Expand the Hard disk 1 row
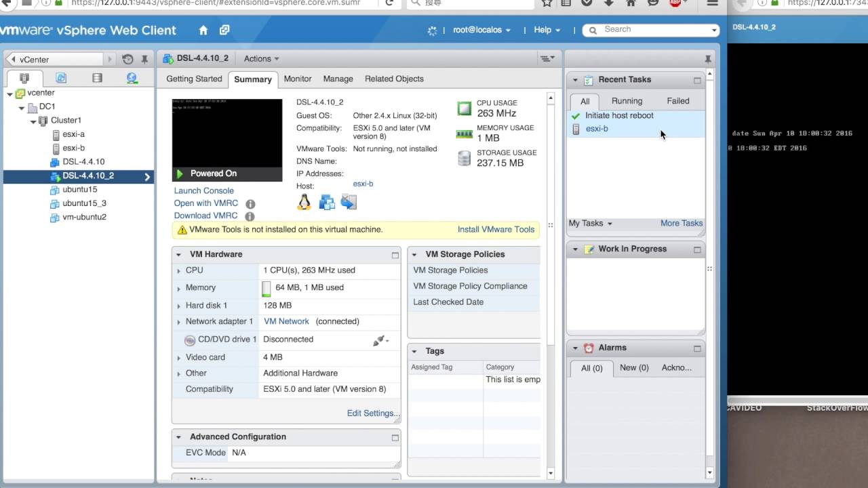The height and width of the screenshot is (488, 868). point(179,306)
